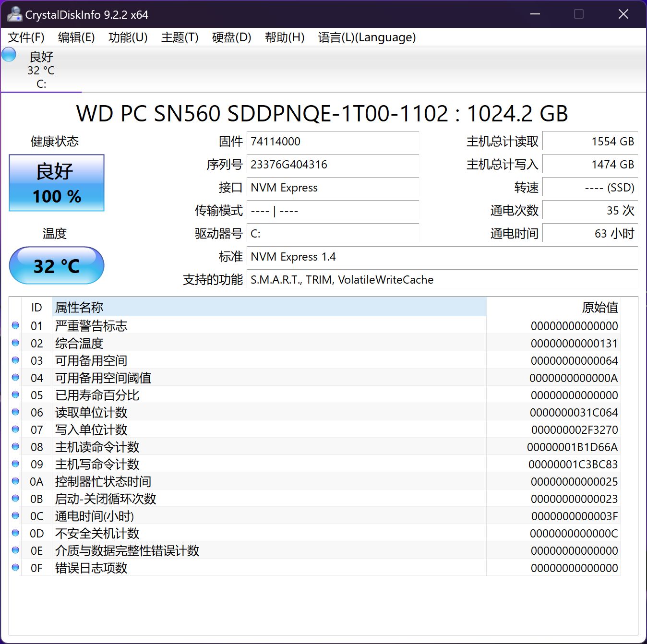Click status dot for 0B 启动-关闭循环次数
This screenshot has width=647, height=644.
point(15,498)
